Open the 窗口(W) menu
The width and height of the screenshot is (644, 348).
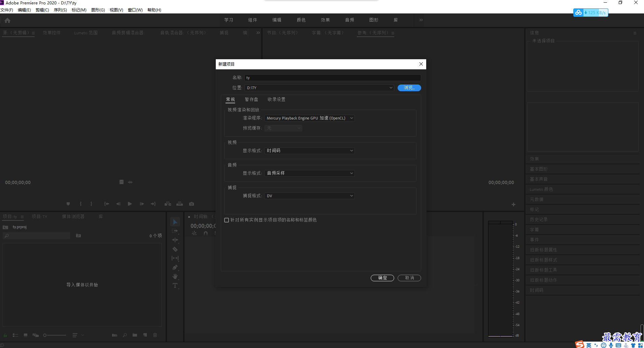[135, 10]
